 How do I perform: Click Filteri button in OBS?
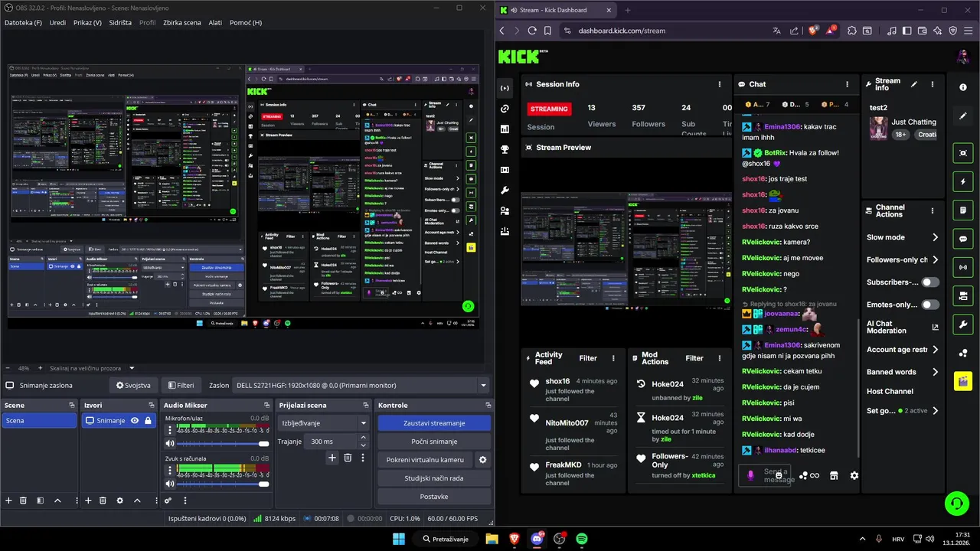coord(181,386)
